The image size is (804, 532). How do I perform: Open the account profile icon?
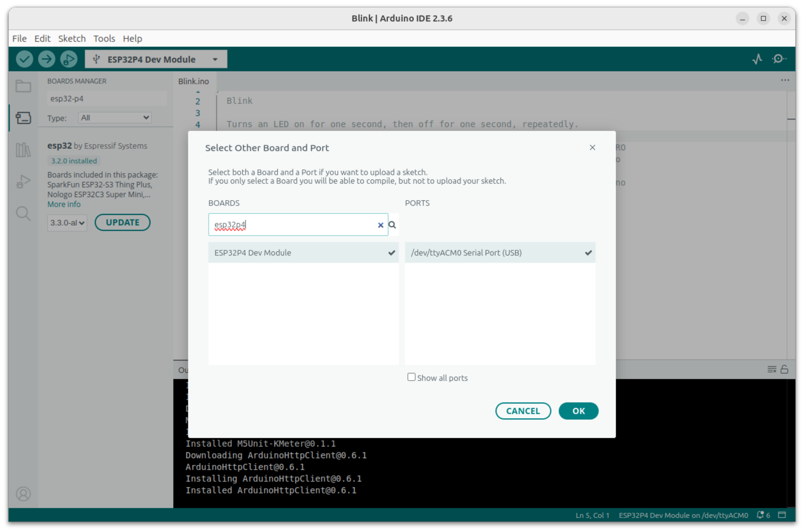pyautogui.click(x=23, y=494)
